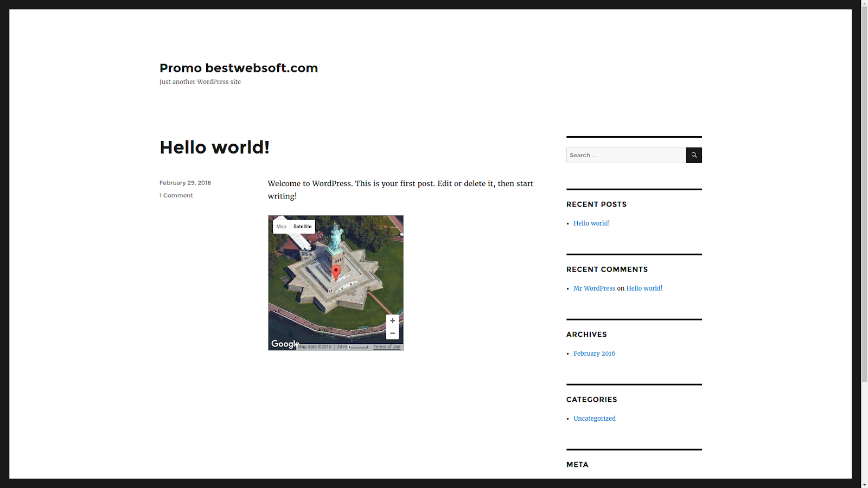This screenshot has width=868, height=488.
Task: Open the February 2016 archive
Action: 594,354
